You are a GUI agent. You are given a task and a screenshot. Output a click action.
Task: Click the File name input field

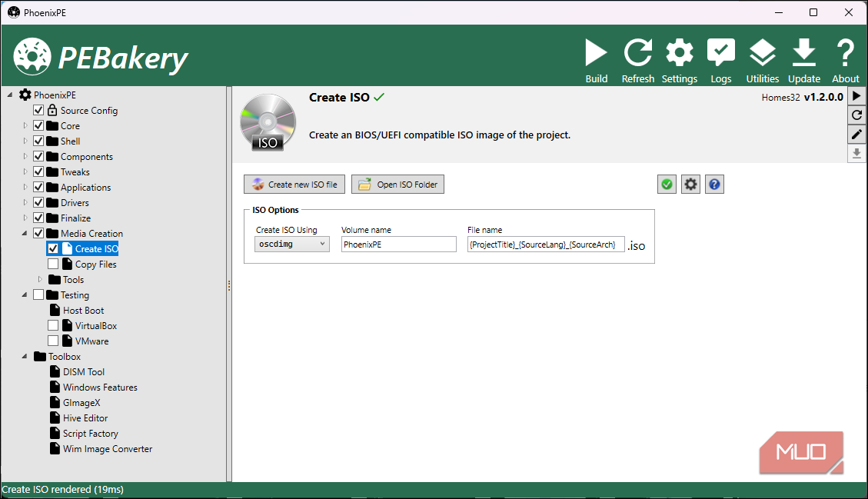[x=546, y=245]
